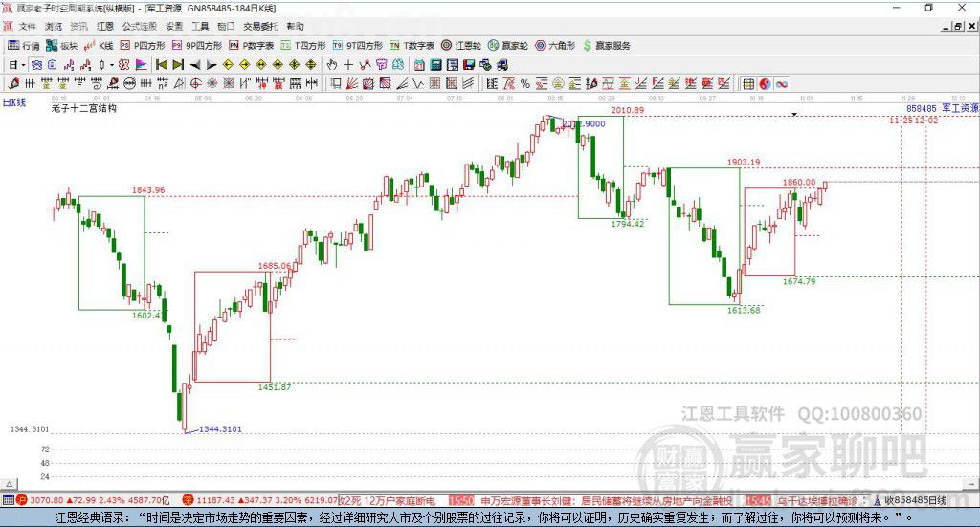This screenshot has width=980, height=527.
Task: Open the P数字表 number table
Action: (x=252, y=46)
